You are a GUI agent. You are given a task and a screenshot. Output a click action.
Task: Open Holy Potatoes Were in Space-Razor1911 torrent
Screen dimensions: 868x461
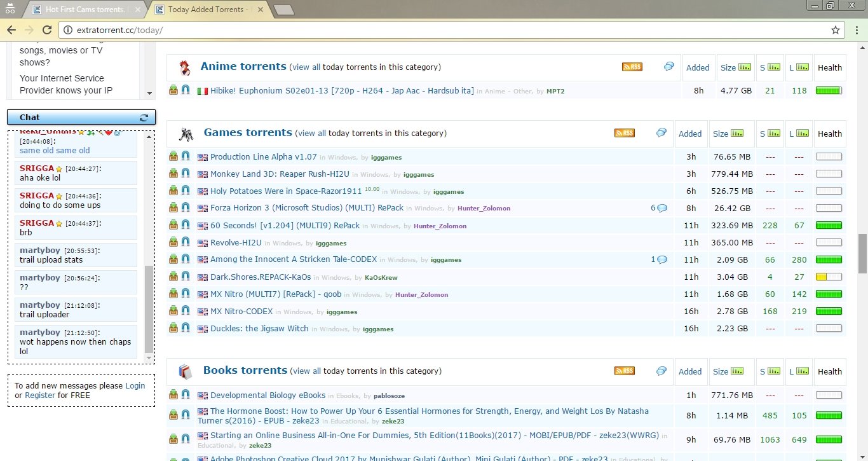(286, 191)
